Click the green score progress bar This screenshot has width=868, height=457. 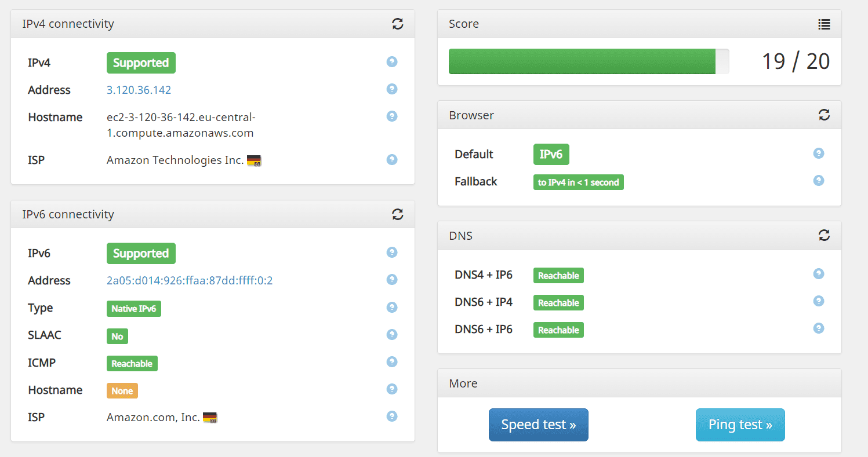point(582,61)
